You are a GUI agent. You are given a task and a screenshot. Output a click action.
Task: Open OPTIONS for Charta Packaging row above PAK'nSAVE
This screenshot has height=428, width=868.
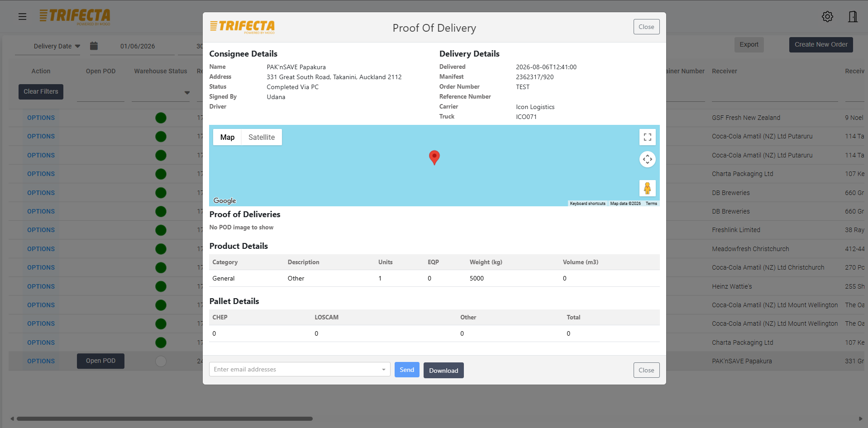pos(41,342)
